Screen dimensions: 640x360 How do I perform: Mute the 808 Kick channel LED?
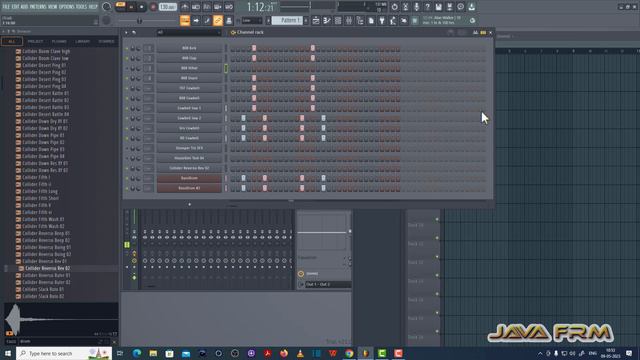pyautogui.click(x=127, y=49)
